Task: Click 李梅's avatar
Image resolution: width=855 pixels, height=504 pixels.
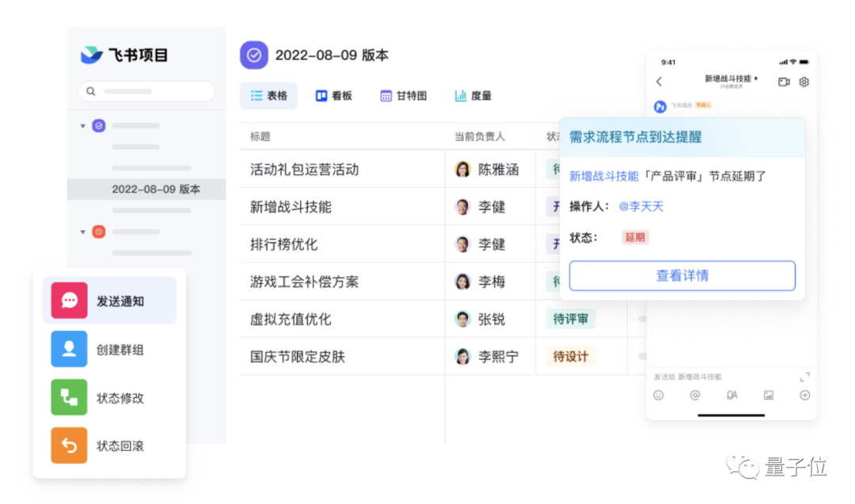Action: [463, 282]
